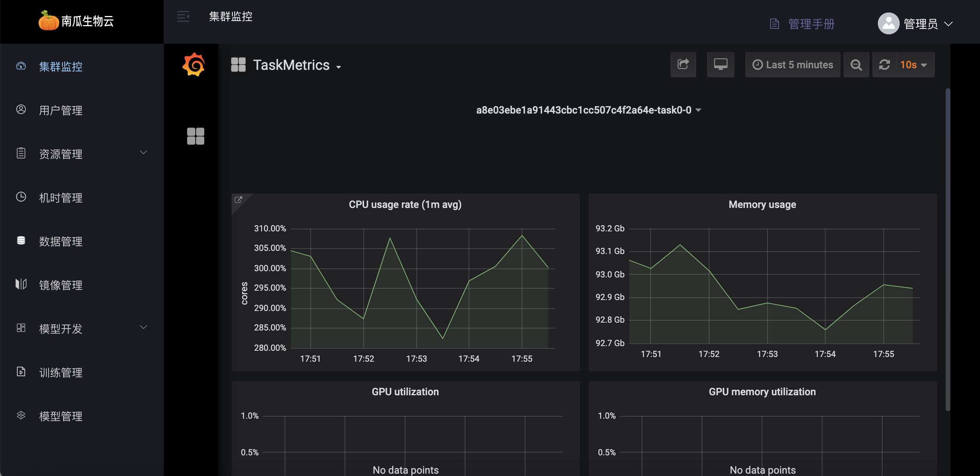The height and width of the screenshot is (476, 980).
Task: Open the CPU usage rate panel title
Action: [405, 204]
